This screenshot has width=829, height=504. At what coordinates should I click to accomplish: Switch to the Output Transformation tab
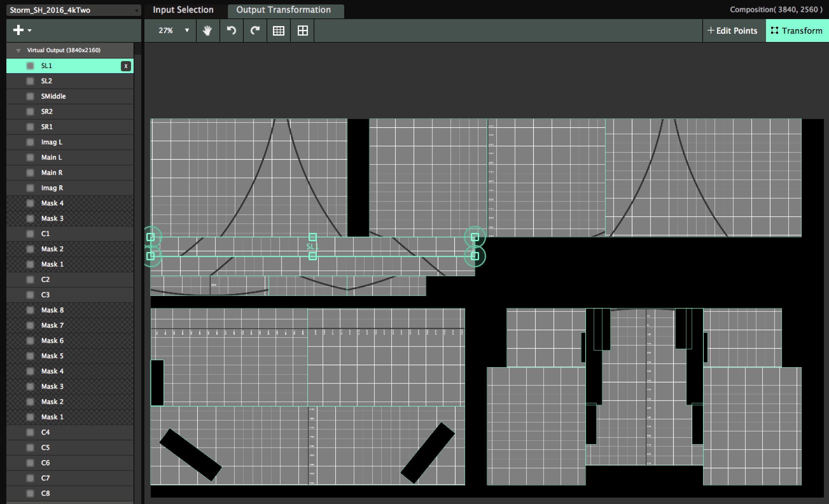[283, 10]
